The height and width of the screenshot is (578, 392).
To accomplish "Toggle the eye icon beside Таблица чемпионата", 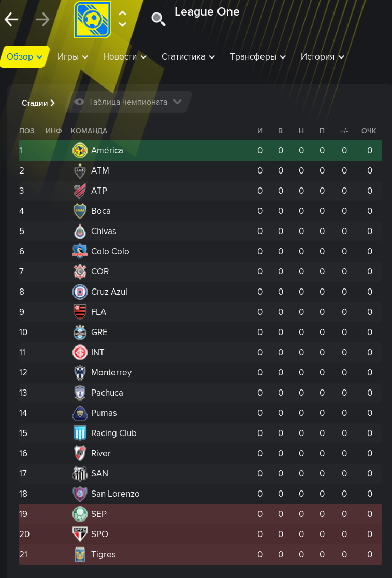I will (79, 102).
